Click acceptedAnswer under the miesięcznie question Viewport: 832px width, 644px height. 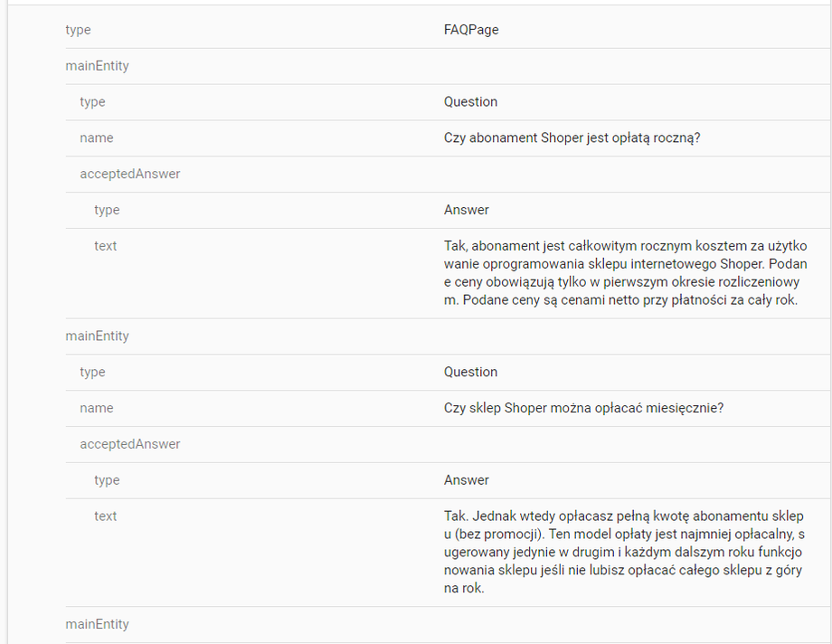click(130, 444)
